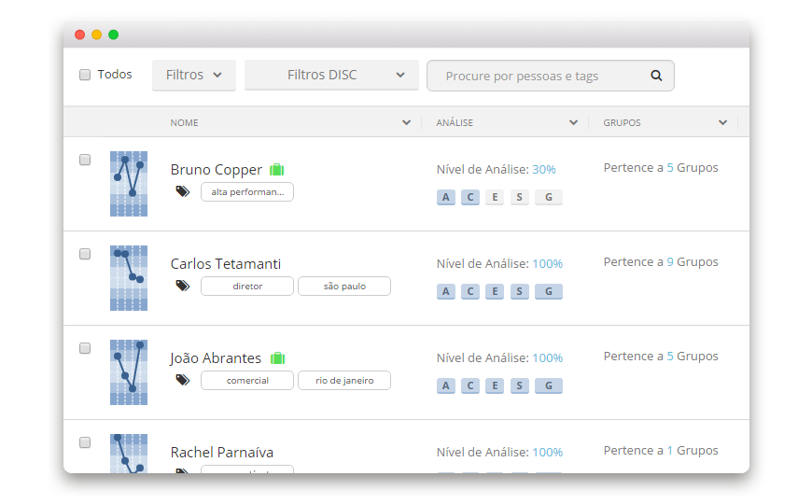
Task: Click the GRUPOS column header label
Action: (x=622, y=123)
